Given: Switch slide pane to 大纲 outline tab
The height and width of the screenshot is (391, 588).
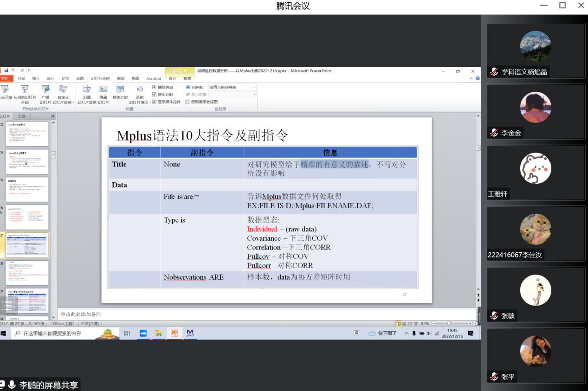Looking at the screenshot, I should click(21, 116).
